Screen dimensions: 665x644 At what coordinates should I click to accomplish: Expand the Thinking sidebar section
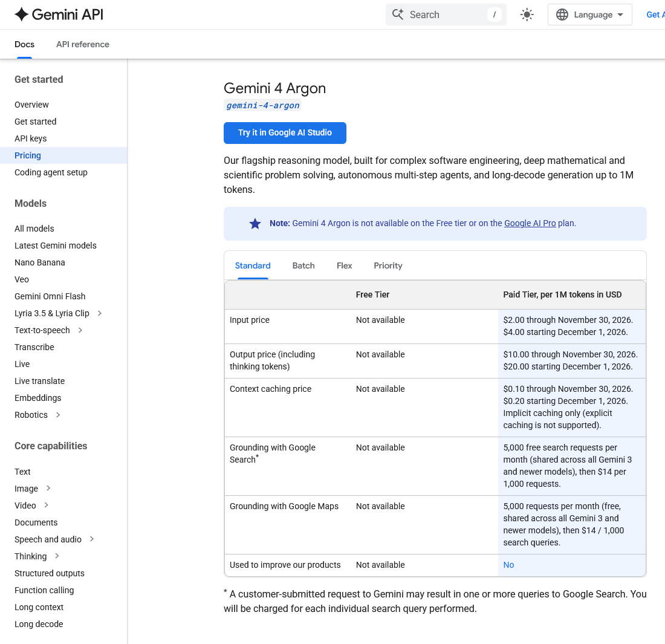[x=57, y=556]
